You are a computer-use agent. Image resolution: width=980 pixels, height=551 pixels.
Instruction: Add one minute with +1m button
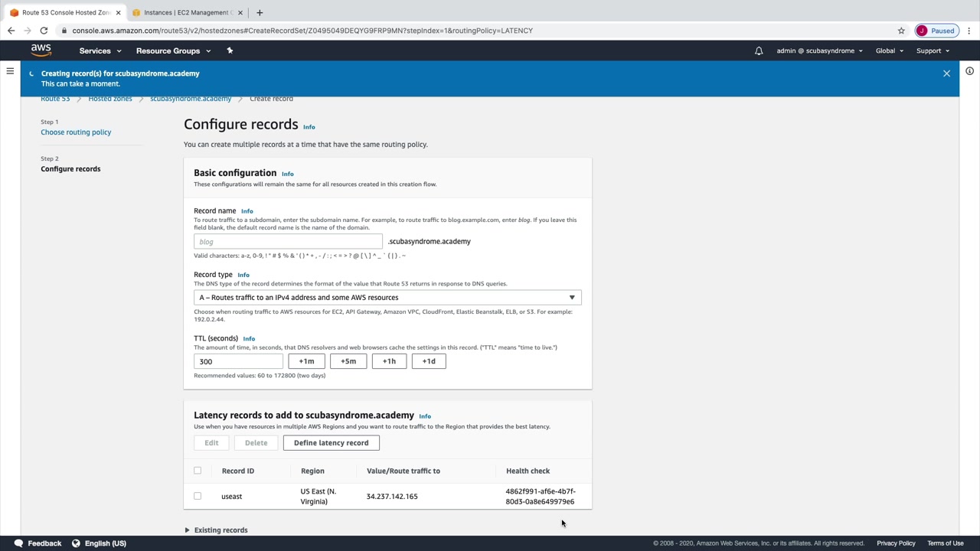click(x=306, y=361)
